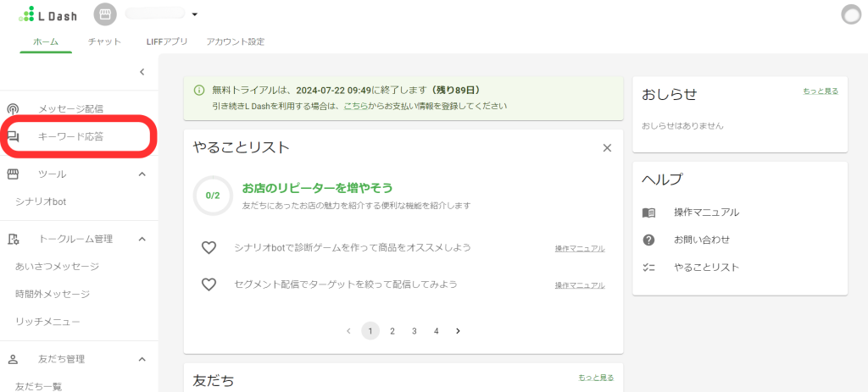The image size is (868, 392).
Task: Close the やることリスト card
Action: pyautogui.click(x=607, y=148)
